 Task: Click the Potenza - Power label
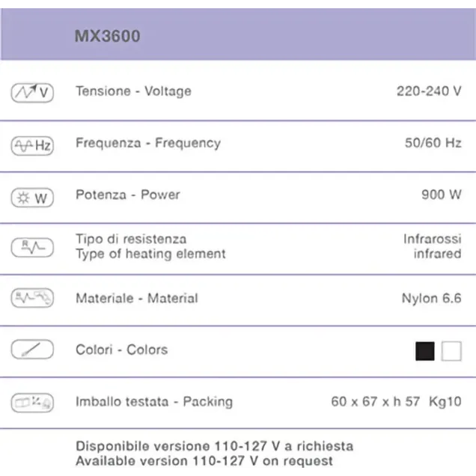(x=127, y=195)
